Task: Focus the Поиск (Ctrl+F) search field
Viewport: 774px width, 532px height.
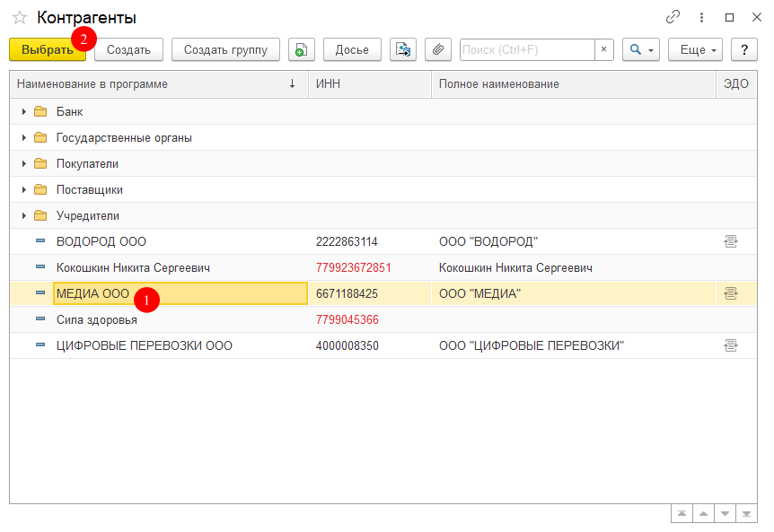Action: pos(527,50)
